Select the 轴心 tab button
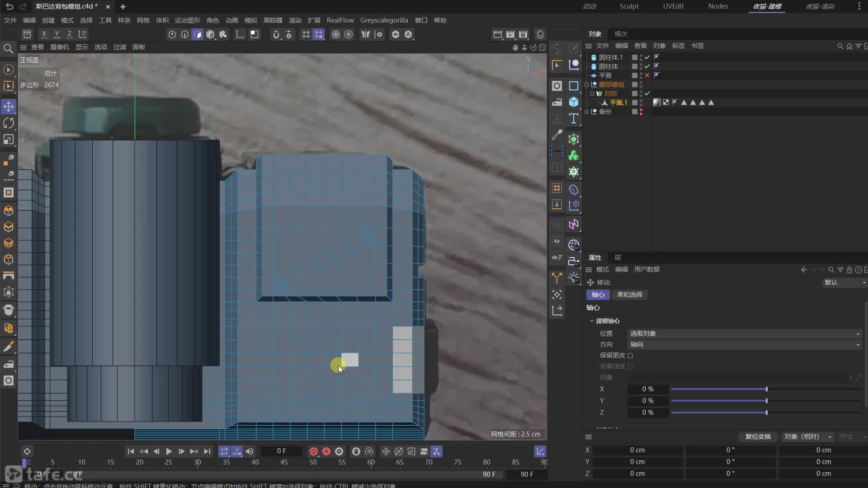The width and height of the screenshot is (868, 488). pyautogui.click(x=598, y=295)
